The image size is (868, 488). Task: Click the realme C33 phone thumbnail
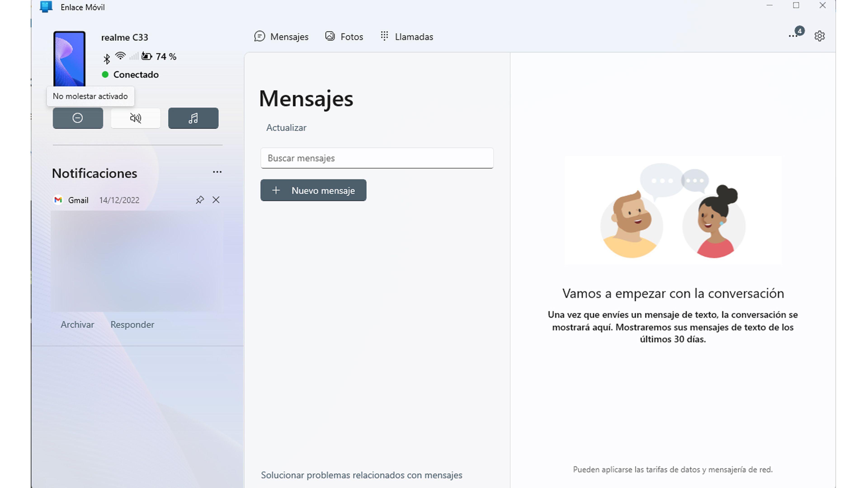tap(69, 59)
